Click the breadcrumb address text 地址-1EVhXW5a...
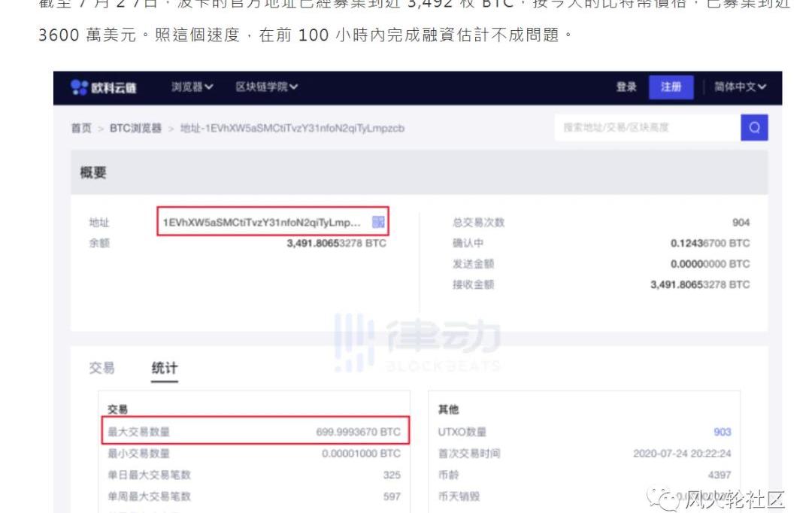 pos(292,128)
